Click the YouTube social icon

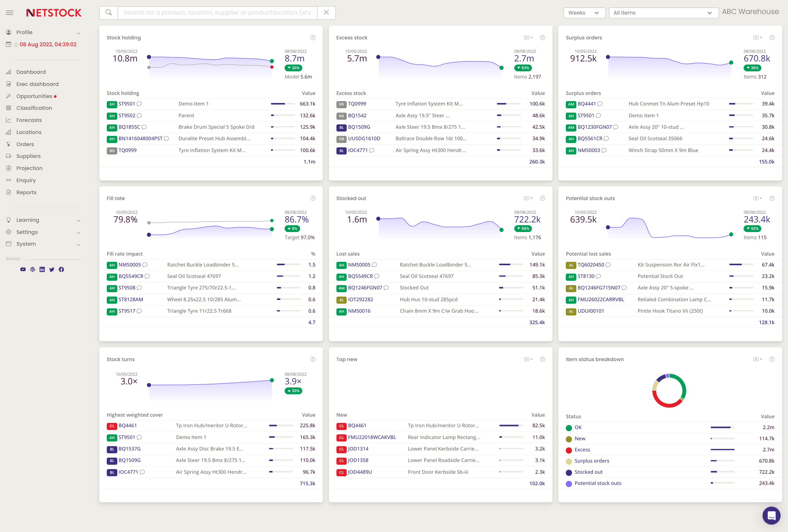23,269
